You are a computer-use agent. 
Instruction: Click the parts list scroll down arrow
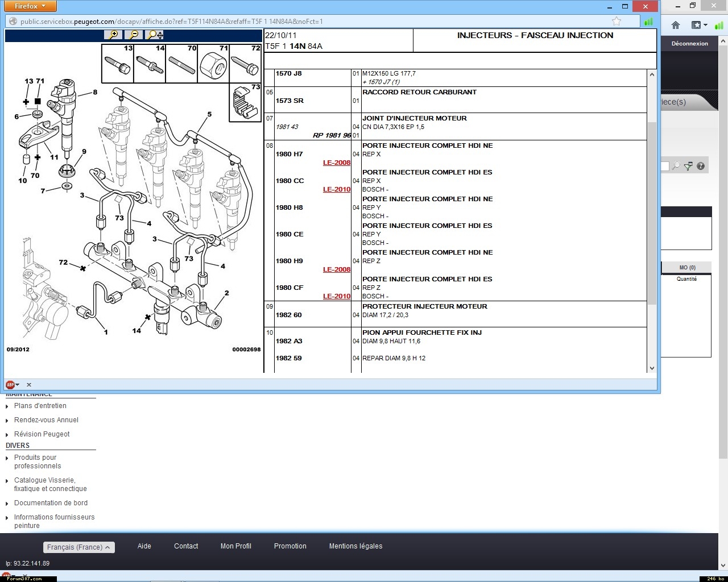pos(652,368)
